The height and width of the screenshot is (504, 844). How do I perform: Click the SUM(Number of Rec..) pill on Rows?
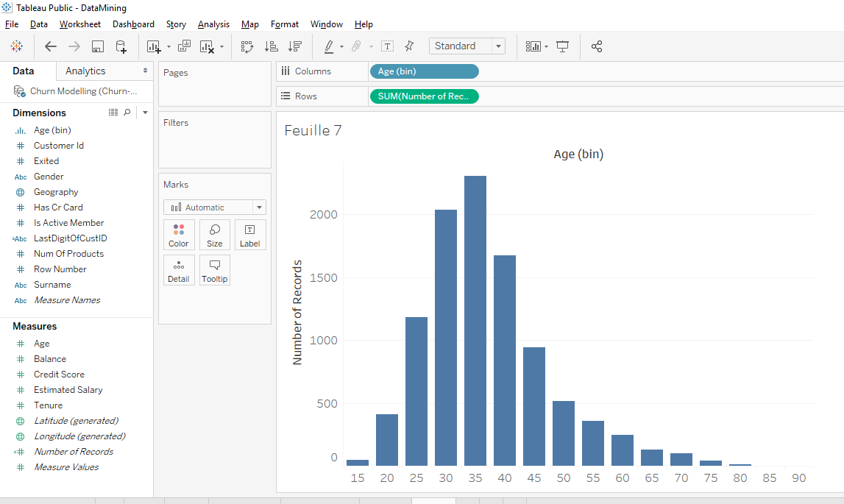424,96
